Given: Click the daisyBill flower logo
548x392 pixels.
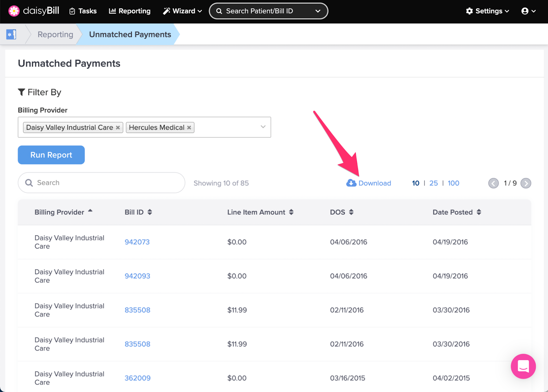Looking at the screenshot, I should click(14, 11).
